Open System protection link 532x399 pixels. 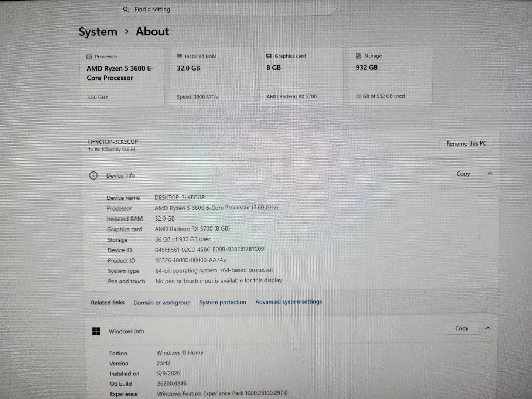click(x=223, y=302)
